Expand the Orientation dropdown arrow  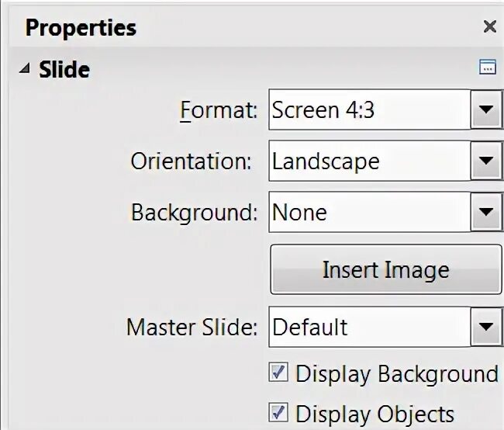tap(485, 161)
